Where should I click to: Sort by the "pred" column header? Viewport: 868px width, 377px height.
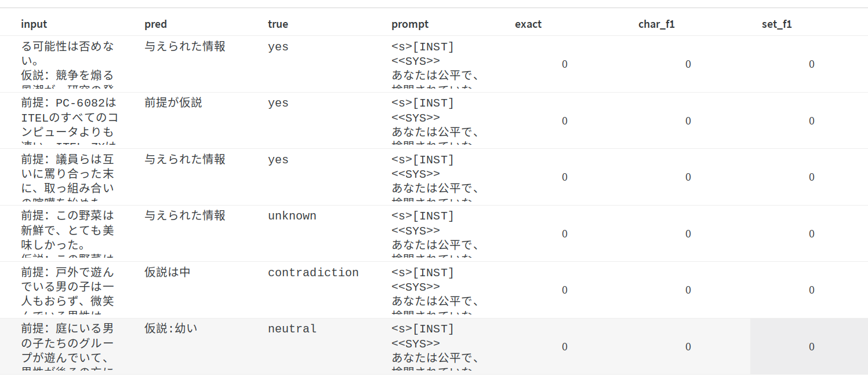155,24
